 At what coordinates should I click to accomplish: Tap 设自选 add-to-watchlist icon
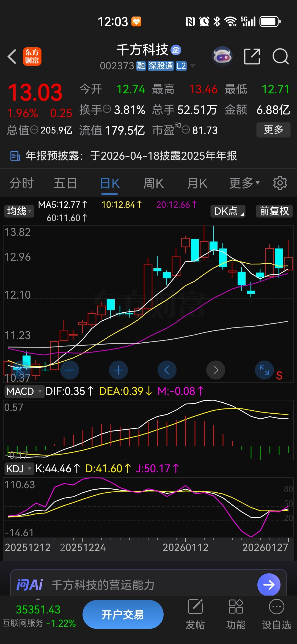(276, 614)
